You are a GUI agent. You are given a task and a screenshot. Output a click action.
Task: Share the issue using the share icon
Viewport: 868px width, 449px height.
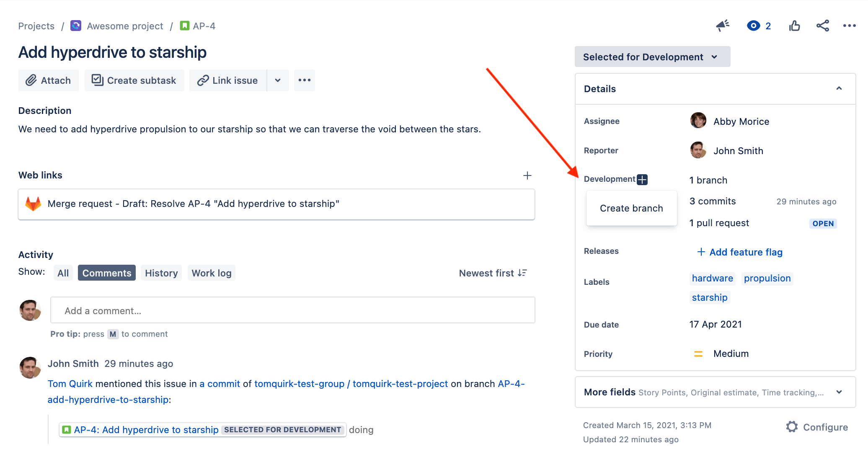822,26
